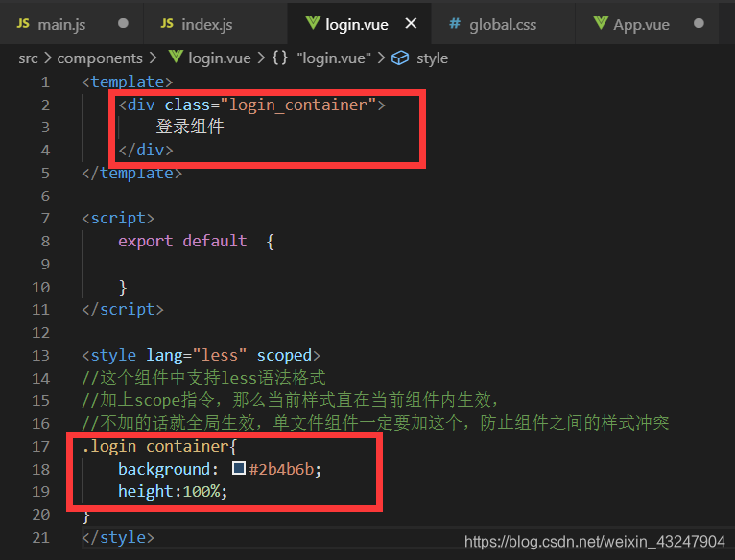Click the comment on line 15
This screenshot has height=560, width=735.
290,400
